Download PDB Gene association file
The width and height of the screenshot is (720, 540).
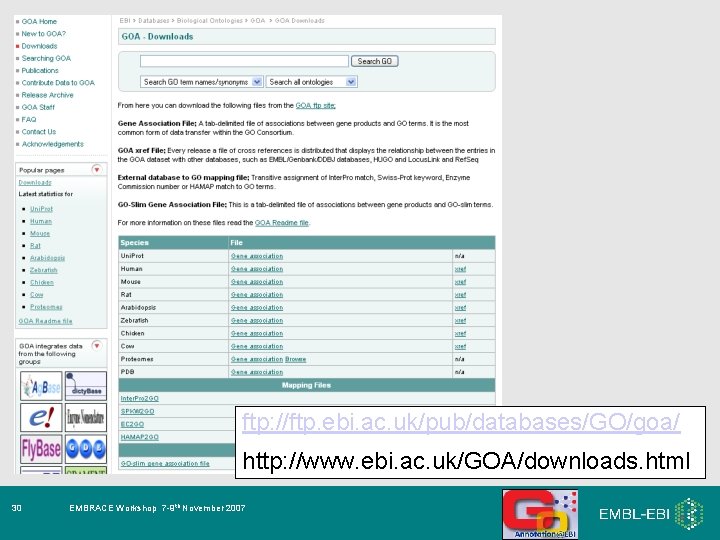pos(257,372)
